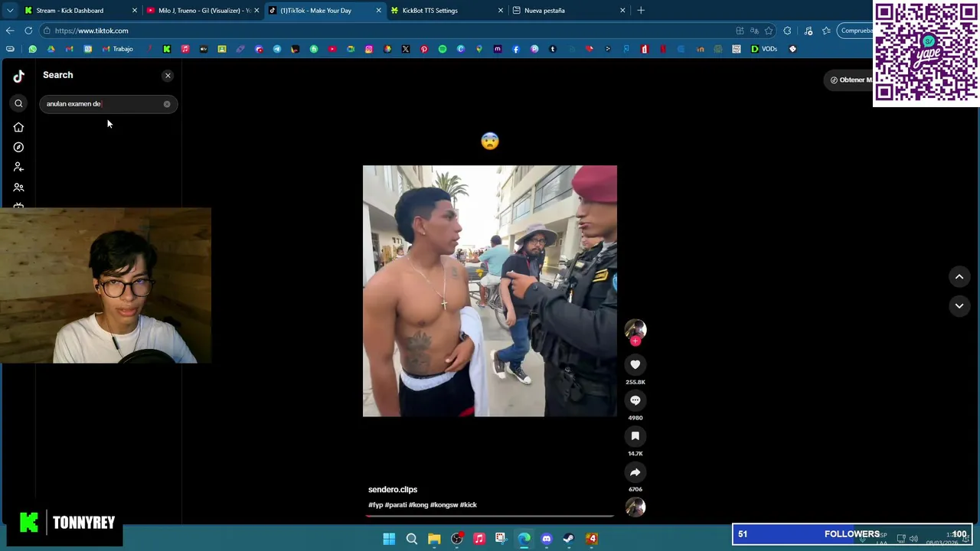The width and height of the screenshot is (980, 551).
Task: Like the video with heart icon
Action: (x=635, y=365)
